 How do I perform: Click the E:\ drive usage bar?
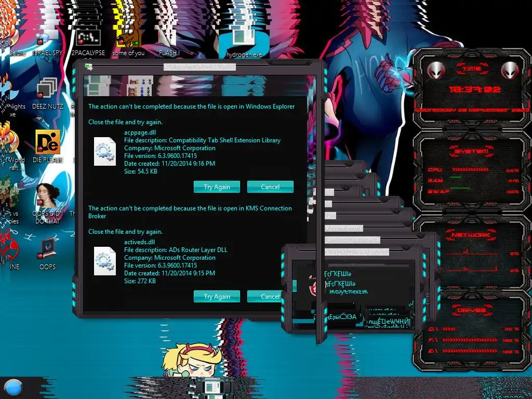click(470, 351)
